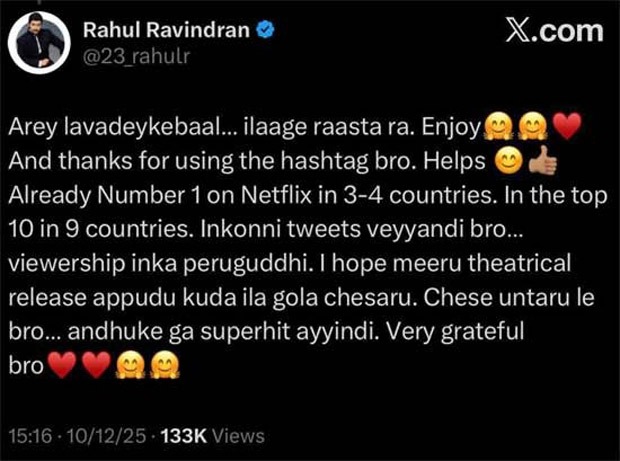Click the second hugging emoji after Enjoy
The image size is (620, 461).
(x=532, y=127)
